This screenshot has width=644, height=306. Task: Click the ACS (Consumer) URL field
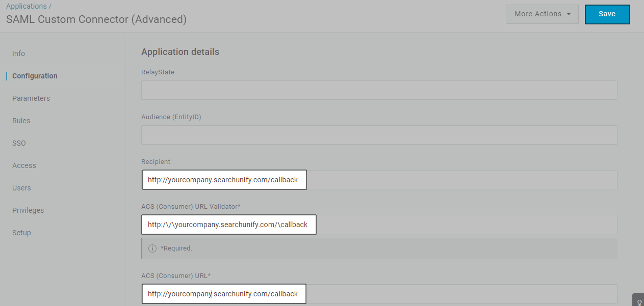[x=379, y=294]
